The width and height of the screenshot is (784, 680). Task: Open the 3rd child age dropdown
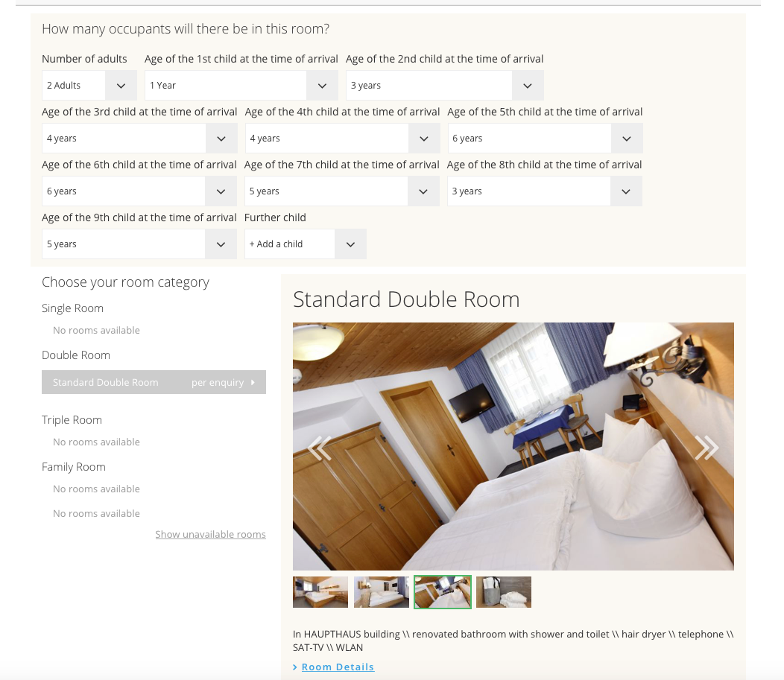click(x=139, y=139)
